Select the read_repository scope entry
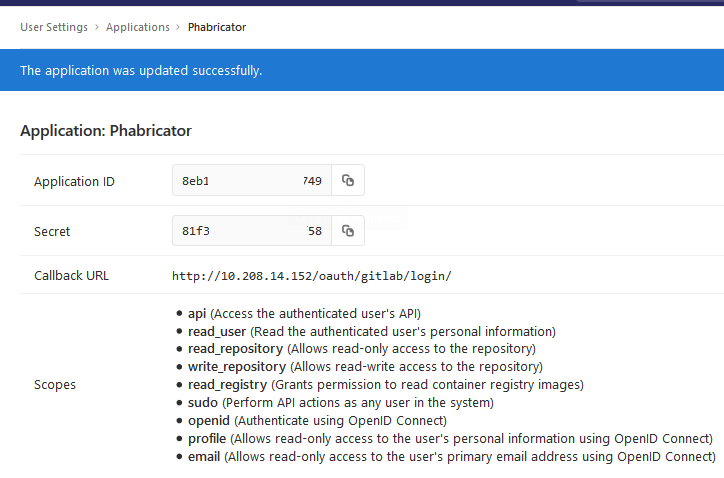The width and height of the screenshot is (724, 478). coord(362,349)
